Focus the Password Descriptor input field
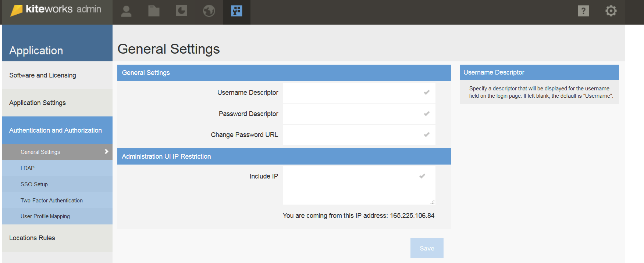This screenshot has width=644, height=263. [359, 114]
